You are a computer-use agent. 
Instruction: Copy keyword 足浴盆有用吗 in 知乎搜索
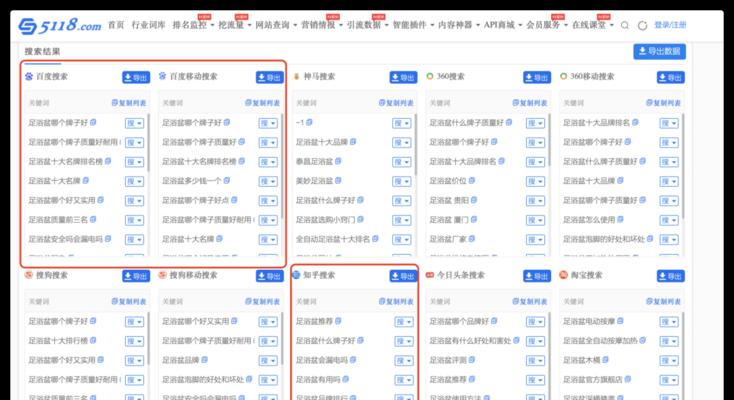pos(345,379)
